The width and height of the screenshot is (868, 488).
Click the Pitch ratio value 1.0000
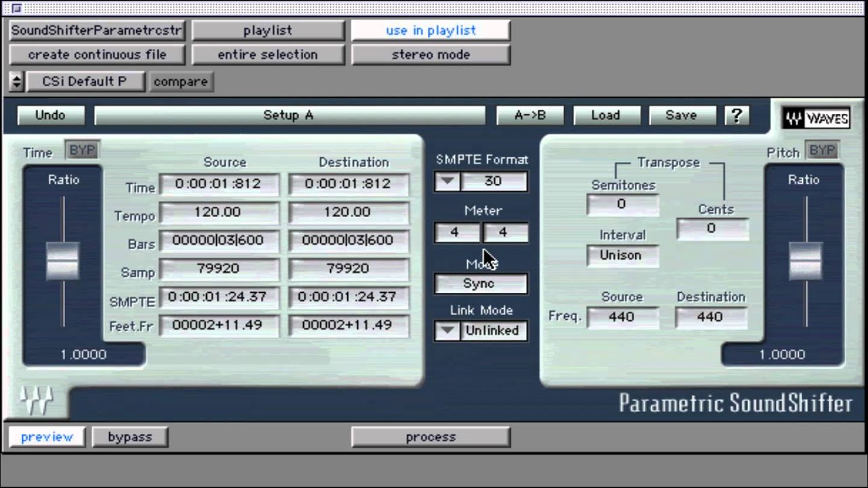[782, 354]
